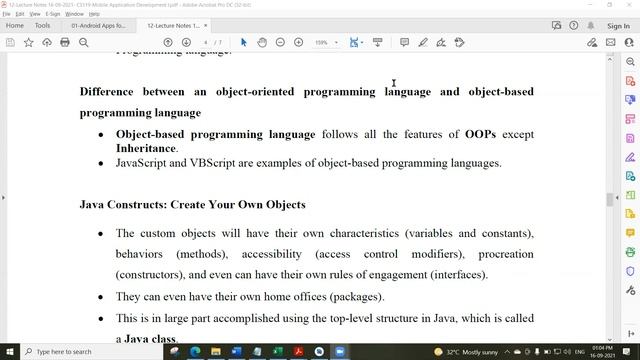Click the upload to cloud icon
The width and height of the screenshot is (640, 360).
47,42
